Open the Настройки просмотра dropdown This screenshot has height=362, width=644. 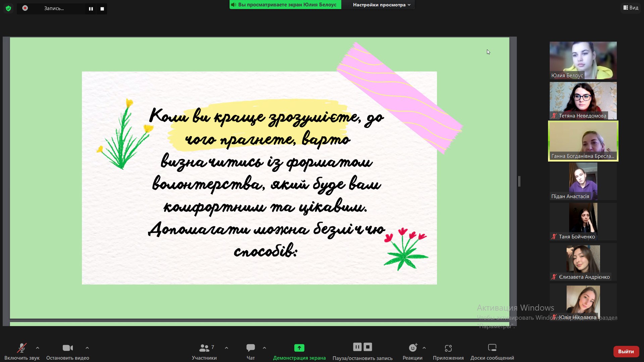(x=382, y=5)
